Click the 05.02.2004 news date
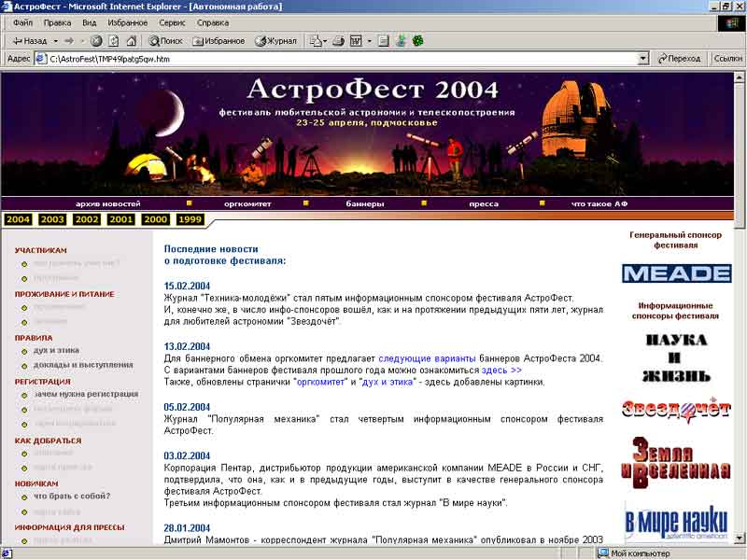747x560 pixels. (x=187, y=407)
